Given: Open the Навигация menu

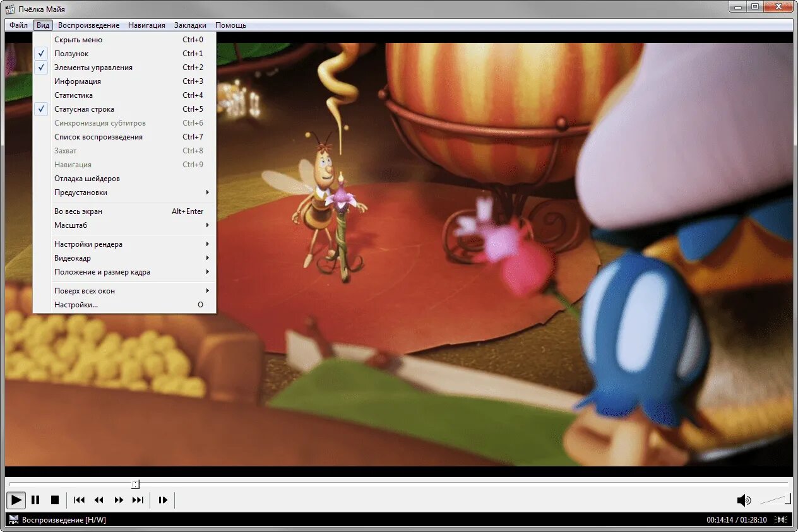Looking at the screenshot, I should [146, 25].
